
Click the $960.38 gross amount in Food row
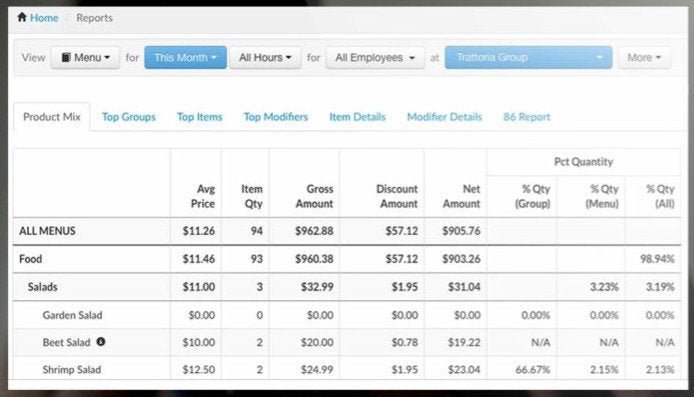[314, 259]
